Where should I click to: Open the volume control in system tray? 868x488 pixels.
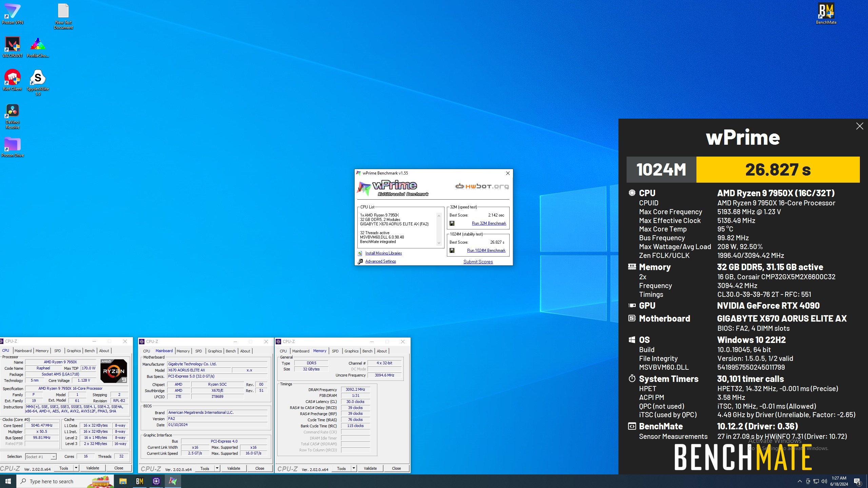pos(824,481)
